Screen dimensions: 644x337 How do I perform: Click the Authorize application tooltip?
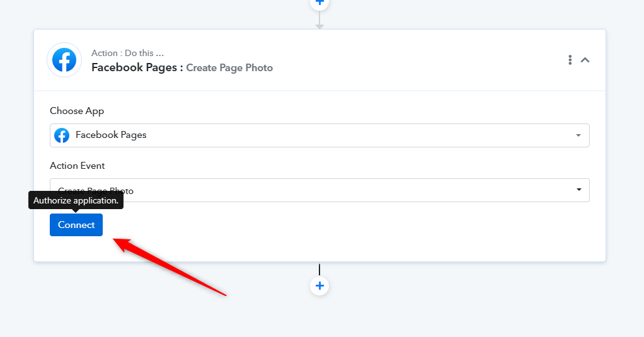click(76, 200)
